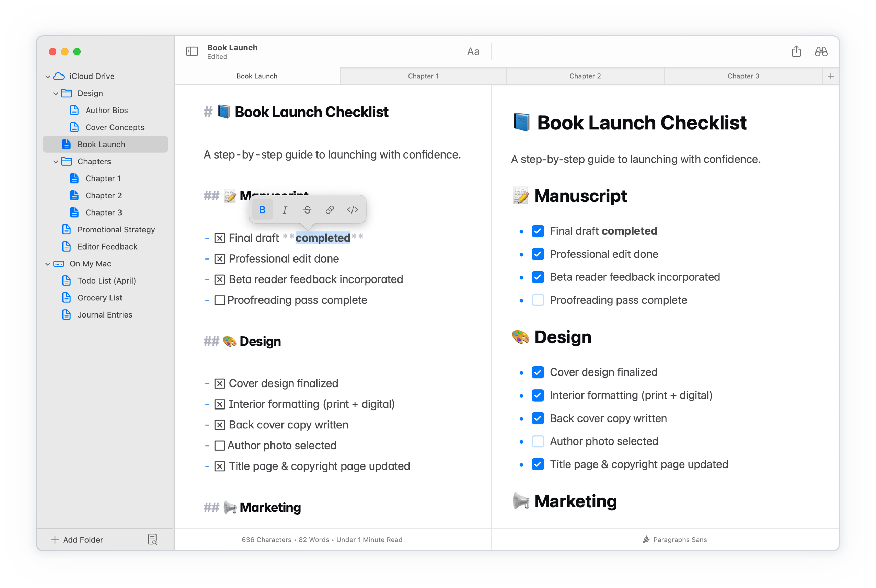This screenshot has height=588, width=876.
Task: Apply italic in the formatting popup
Action: click(x=285, y=210)
